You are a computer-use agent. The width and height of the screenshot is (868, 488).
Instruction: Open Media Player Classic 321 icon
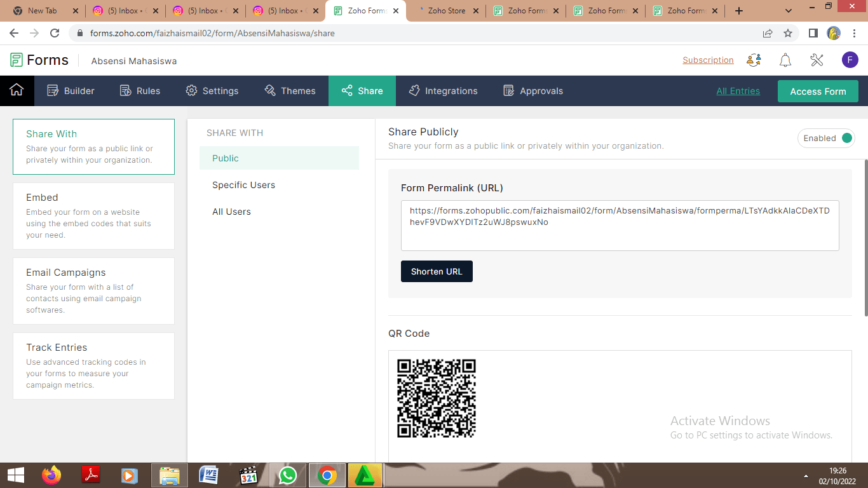pyautogui.click(x=248, y=475)
